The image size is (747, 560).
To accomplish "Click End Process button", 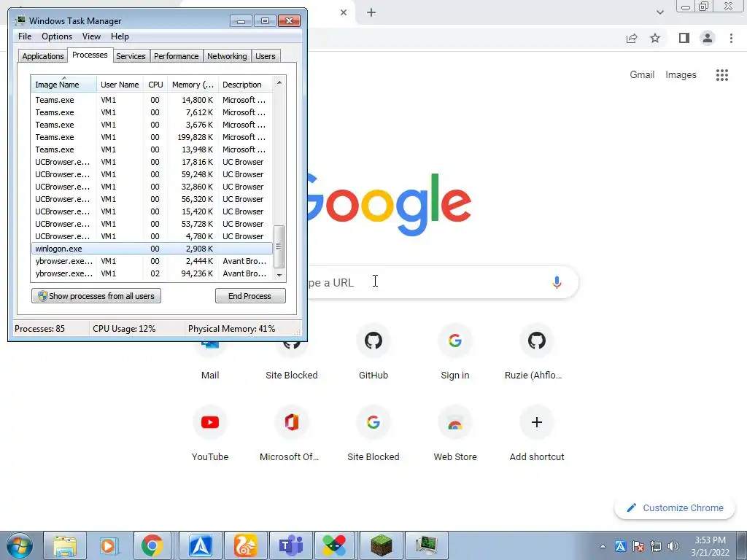I will click(x=250, y=296).
